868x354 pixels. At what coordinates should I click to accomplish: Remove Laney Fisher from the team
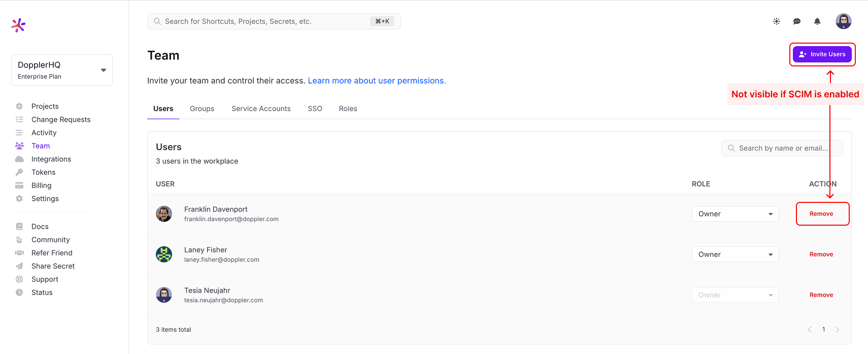[x=821, y=254]
